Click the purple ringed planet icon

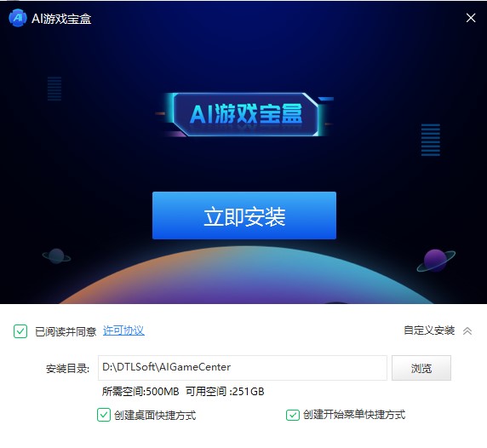point(435,260)
